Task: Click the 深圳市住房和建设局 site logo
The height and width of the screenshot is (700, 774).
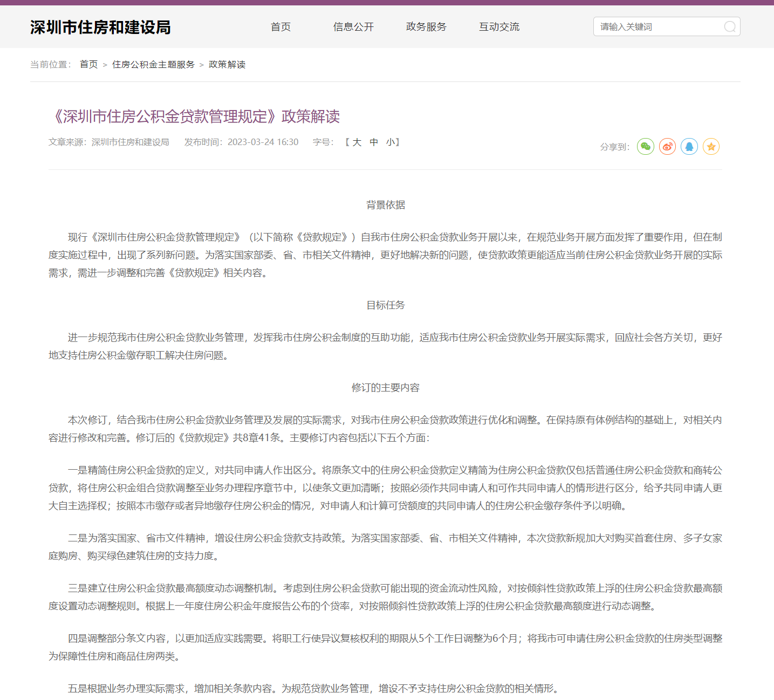Action: pos(100,27)
